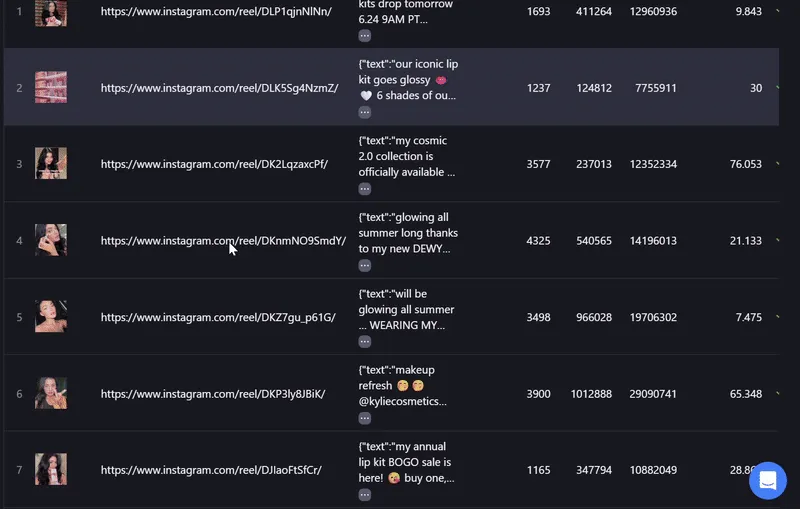Expand caption ellipsis for row 3

[364, 189]
